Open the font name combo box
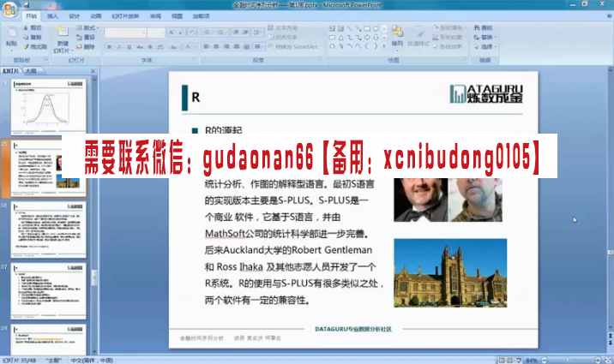614x364 pixels. click(x=126, y=33)
